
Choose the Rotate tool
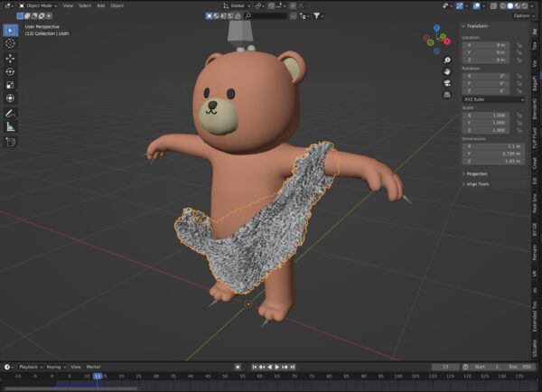coord(10,70)
